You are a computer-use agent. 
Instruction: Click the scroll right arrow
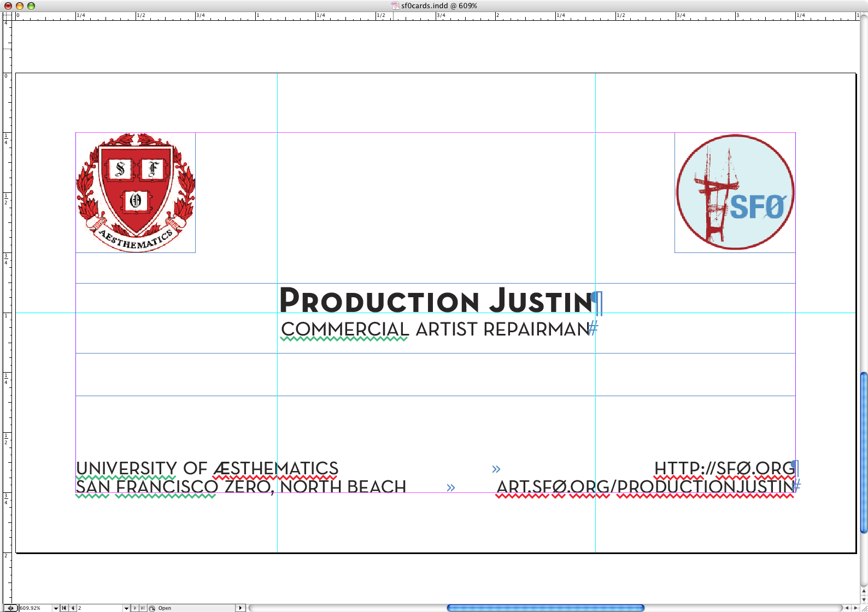855,608
